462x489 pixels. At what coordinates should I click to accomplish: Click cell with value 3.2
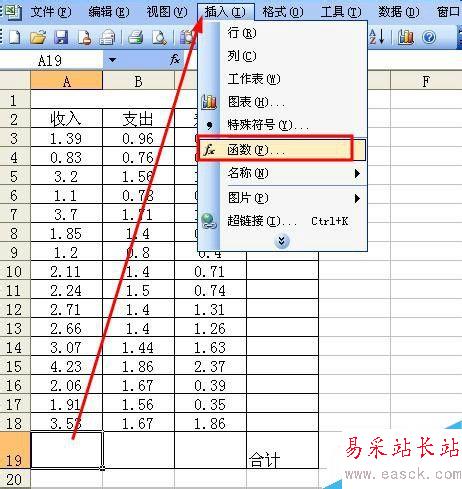pos(66,176)
